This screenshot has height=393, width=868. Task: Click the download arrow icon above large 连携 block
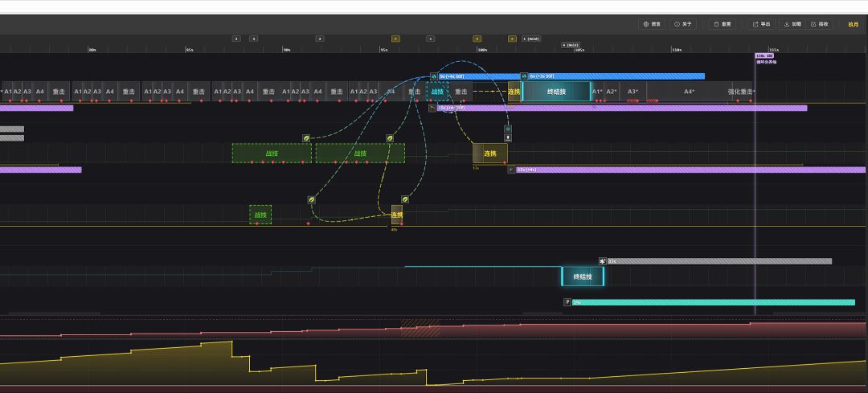508,138
